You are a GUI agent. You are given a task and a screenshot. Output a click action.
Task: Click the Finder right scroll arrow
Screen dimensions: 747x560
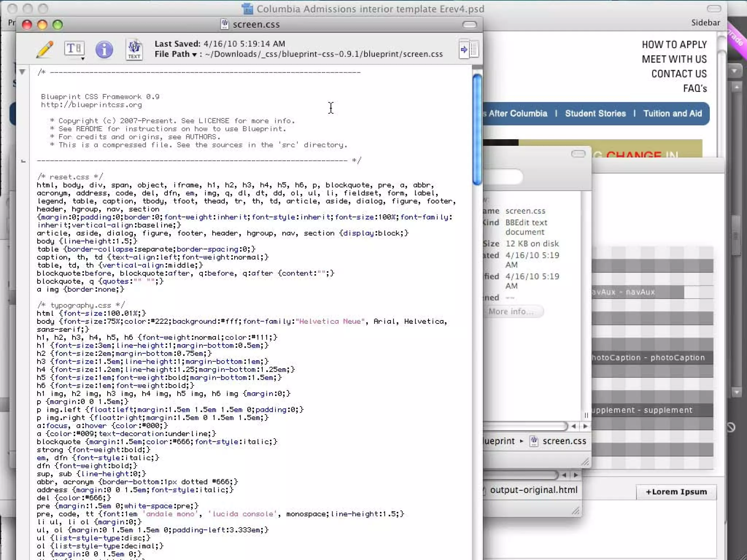pyautogui.click(x=585, y=426)
